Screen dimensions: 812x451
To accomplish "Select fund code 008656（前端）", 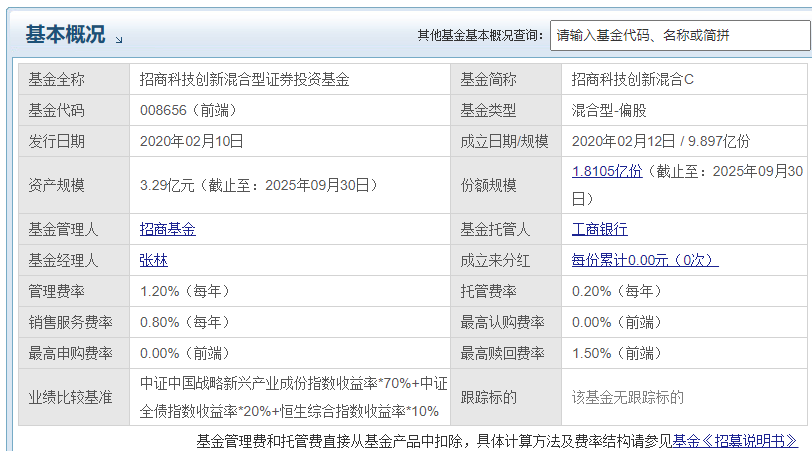I will 188,110.
